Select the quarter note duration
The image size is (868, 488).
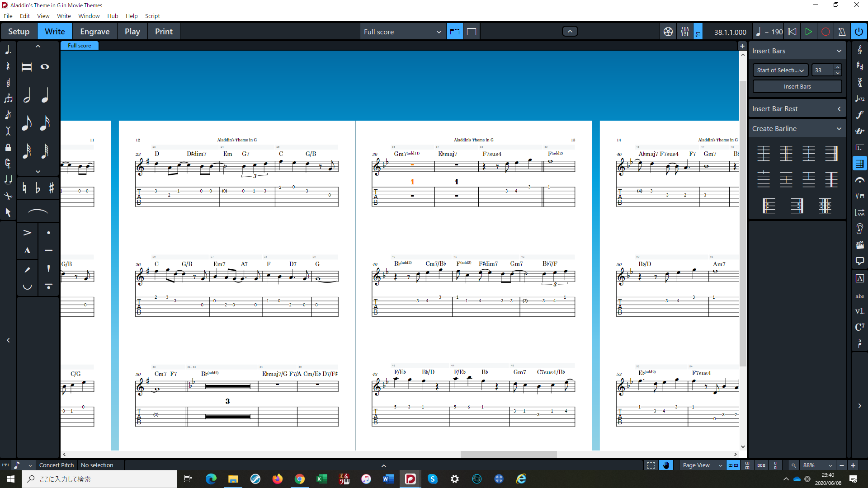click(x=45, y=95)
